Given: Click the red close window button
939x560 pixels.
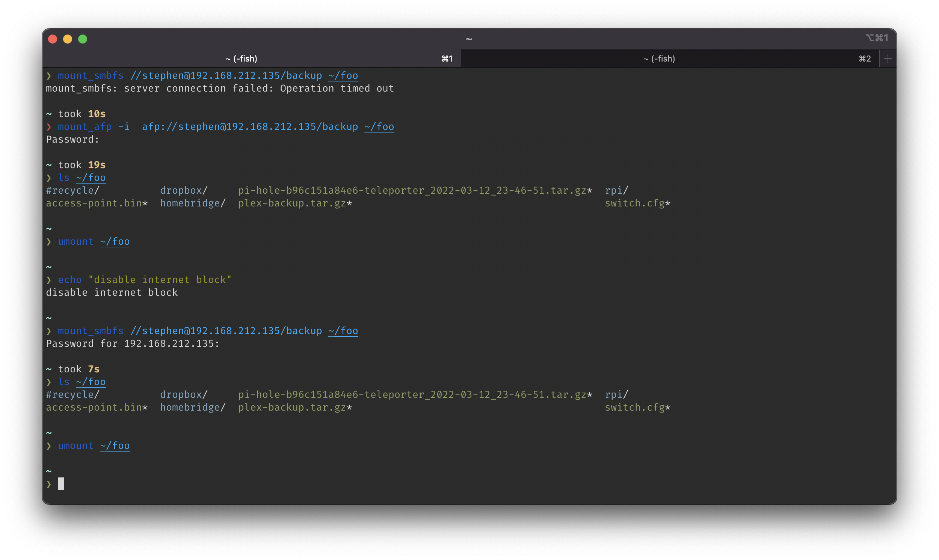Looking at the screenshot, I should click(53, 39).
